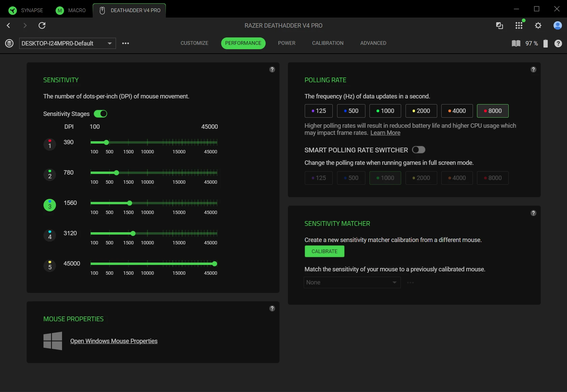
Task: Click the refresh icon in the navigation bar
Action: point(42,26)
